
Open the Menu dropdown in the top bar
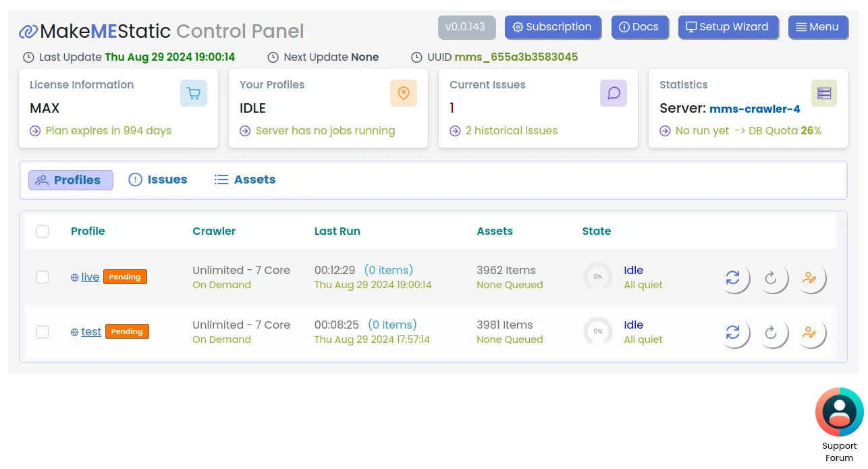tap(818, 27)
